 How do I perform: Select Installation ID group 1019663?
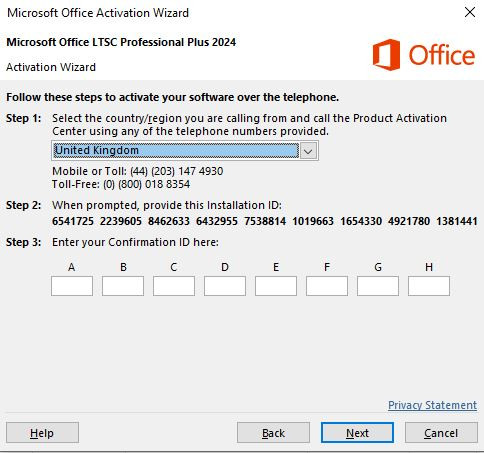(313, 221)
